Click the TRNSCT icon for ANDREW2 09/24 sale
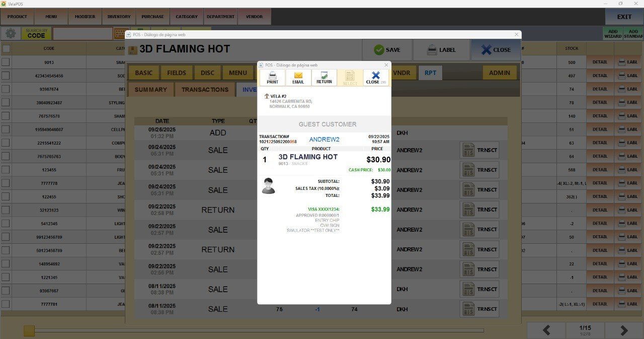 [479, 150]
